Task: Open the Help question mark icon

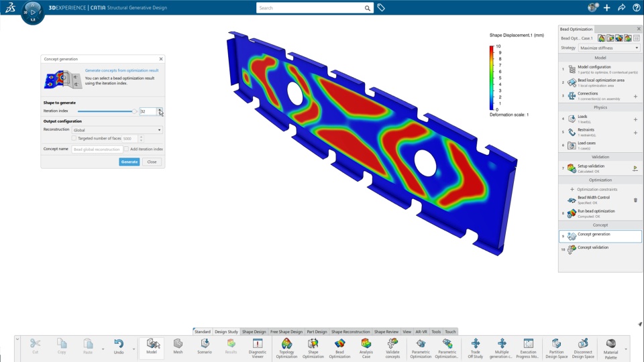Action: point(636,7)
